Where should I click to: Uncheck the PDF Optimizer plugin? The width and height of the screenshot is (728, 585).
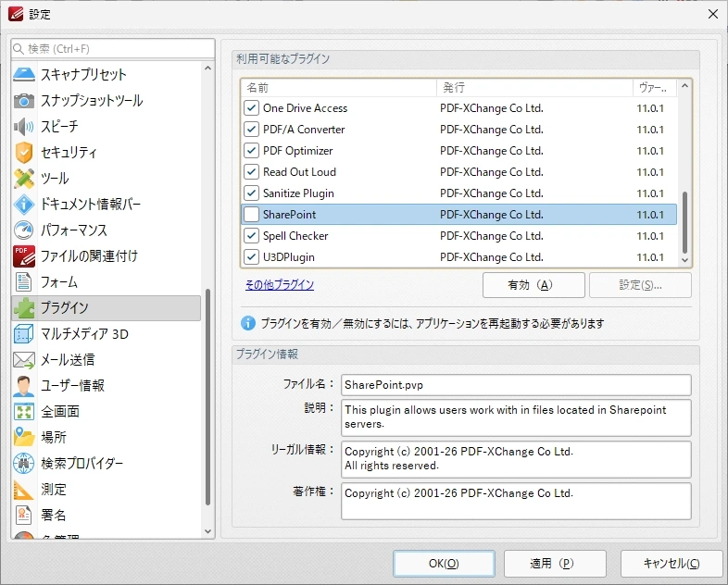[251, 150]
